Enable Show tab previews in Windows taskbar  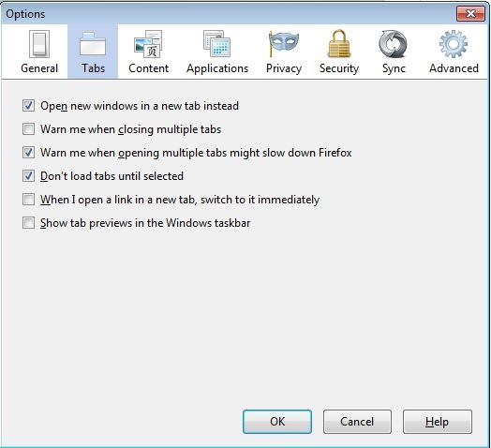[x=28, y=223]
